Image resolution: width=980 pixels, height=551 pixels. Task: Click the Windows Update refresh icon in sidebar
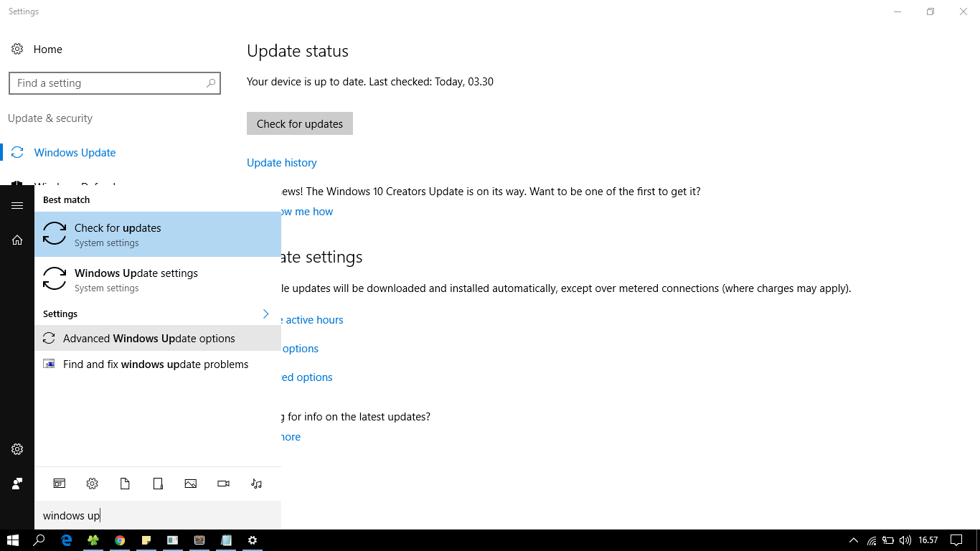(17, 153)
